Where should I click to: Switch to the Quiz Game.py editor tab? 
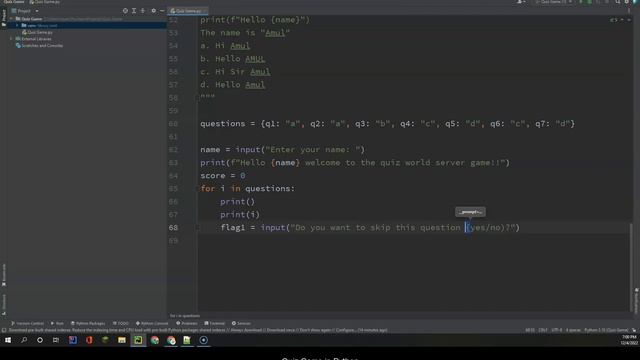click(x=187, y=11)
